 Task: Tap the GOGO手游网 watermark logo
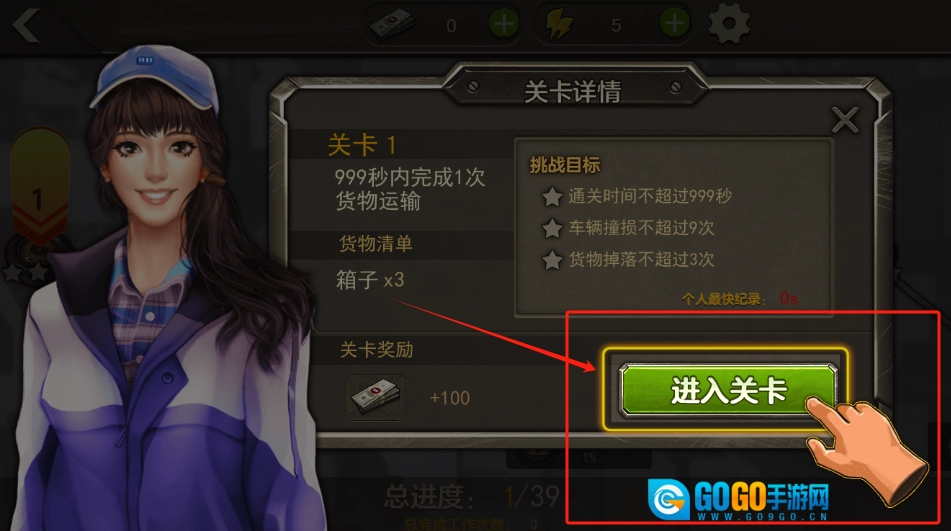pyautogui.click(x=738, y=500)
